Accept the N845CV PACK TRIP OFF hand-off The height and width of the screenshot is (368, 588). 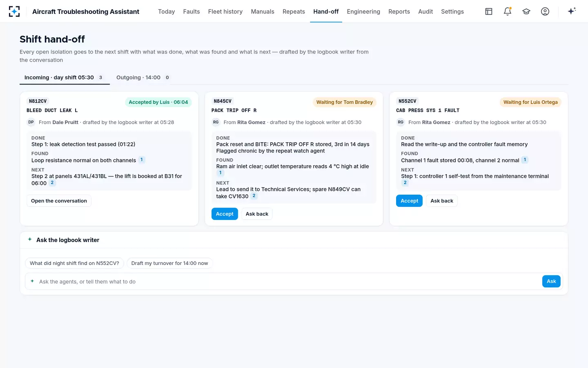pos(225,214)
